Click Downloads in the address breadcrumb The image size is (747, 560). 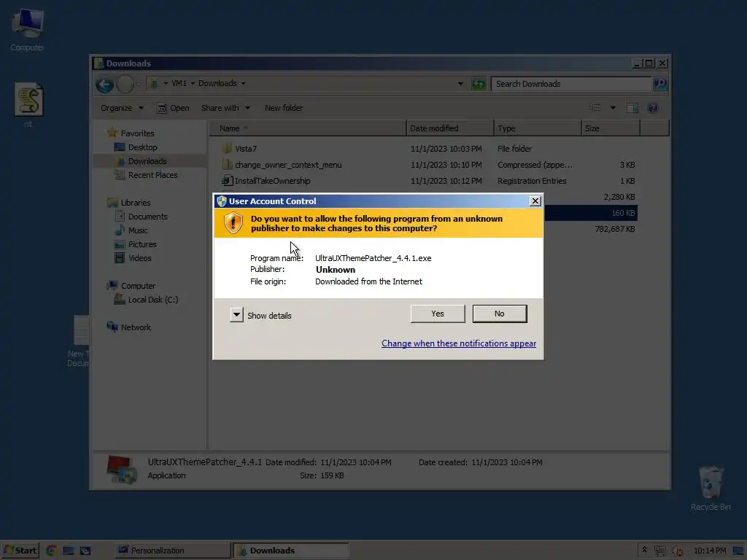click(x=217, y=83)
